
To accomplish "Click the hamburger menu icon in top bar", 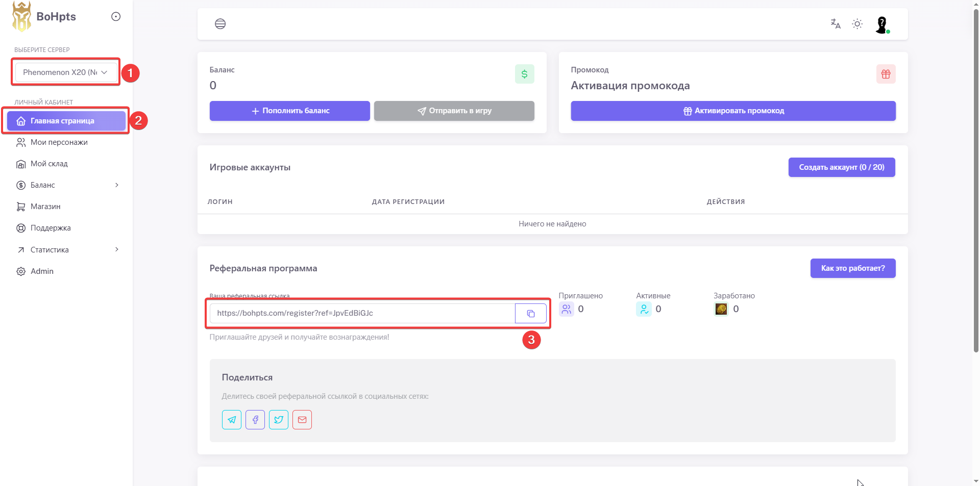I will pos(220,24).
